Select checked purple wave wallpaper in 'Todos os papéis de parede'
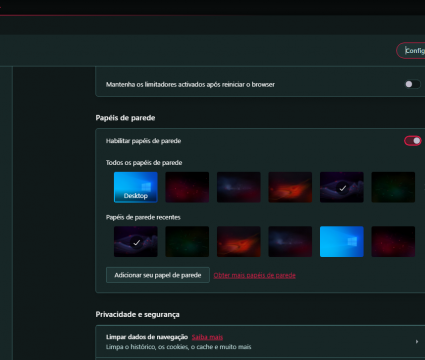This screenshot has width=425, height=360. 342,187
